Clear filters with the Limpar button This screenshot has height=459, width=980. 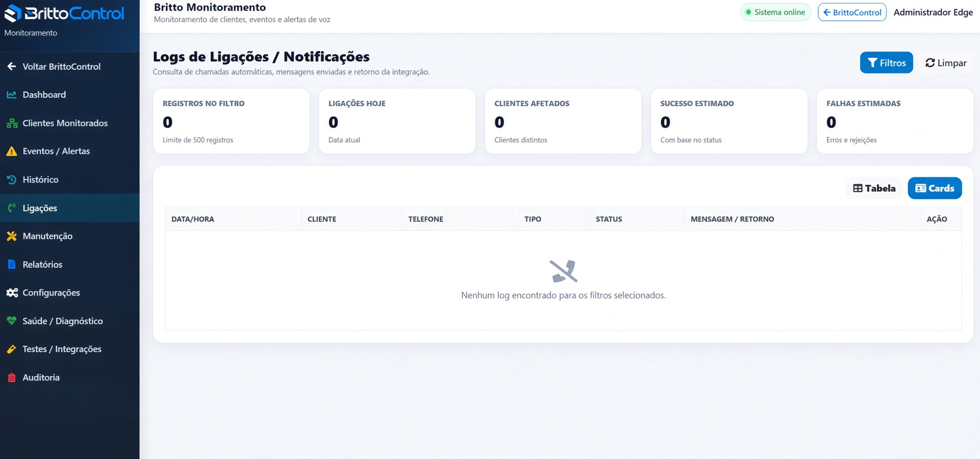tap(946, 63)
